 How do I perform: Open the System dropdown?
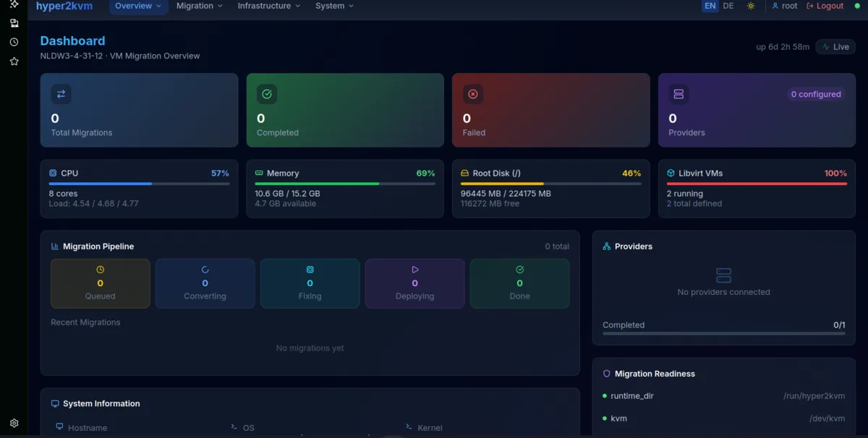point(333,6)
